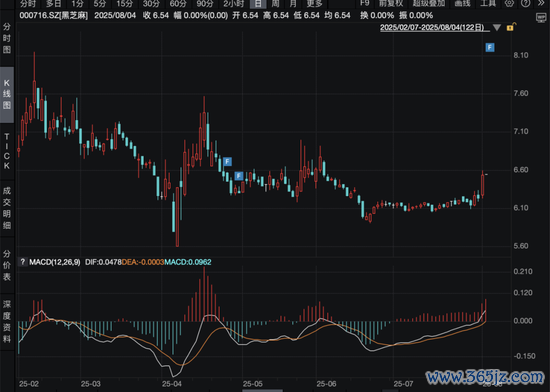Click the DIF:0.0478 value
This screenshot has width=550, height=392.
103,262
